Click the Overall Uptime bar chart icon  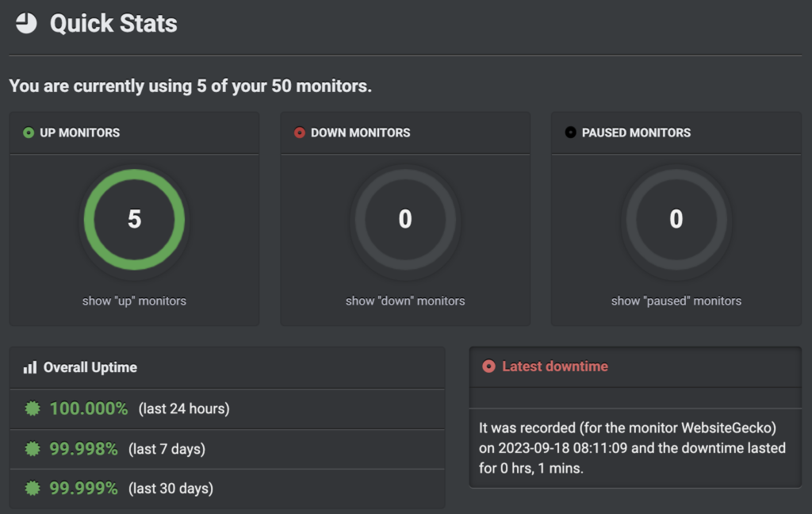point(30,367)
